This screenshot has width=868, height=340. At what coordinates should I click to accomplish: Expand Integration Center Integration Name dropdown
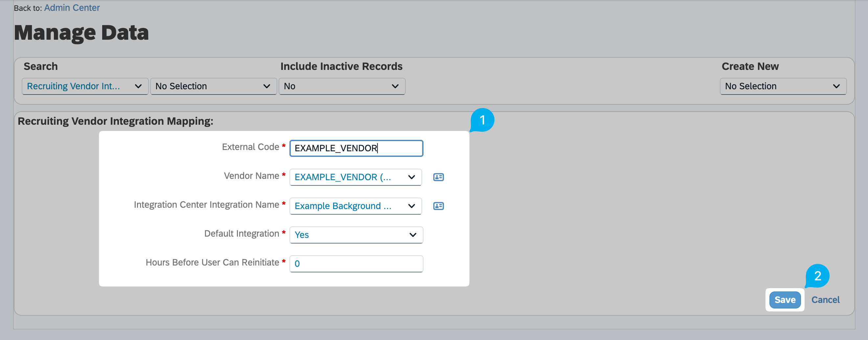(x=355, y=206)
